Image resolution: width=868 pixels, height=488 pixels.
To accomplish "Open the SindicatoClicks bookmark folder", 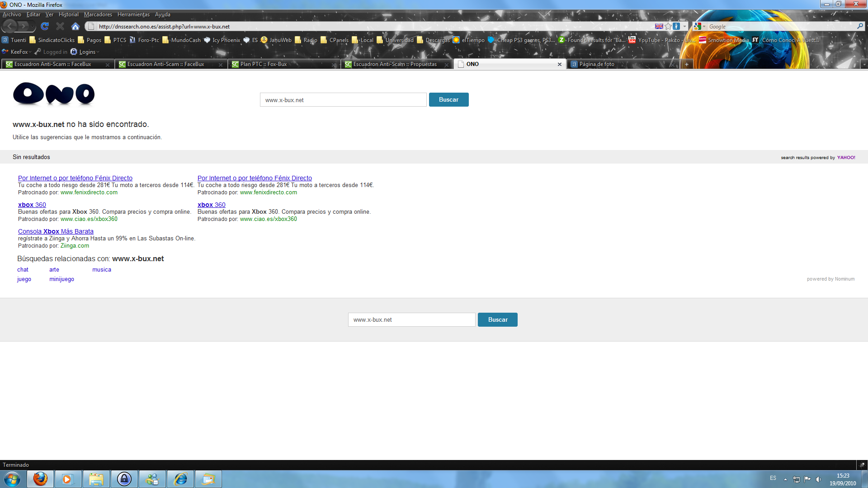I will pos(52,40).
